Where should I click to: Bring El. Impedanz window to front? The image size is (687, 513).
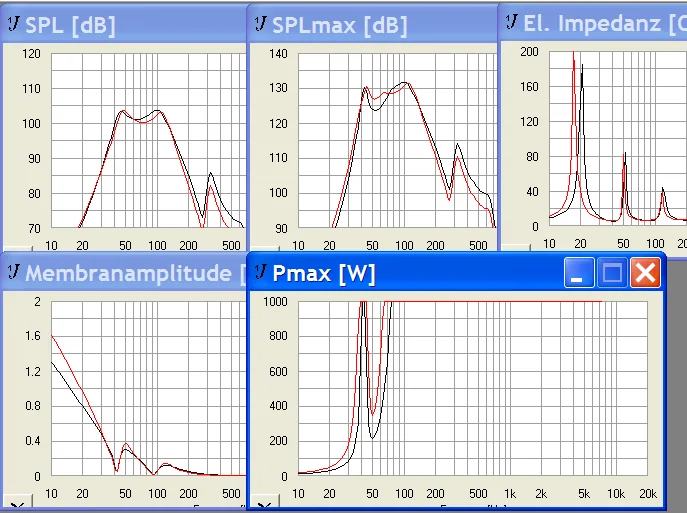(593, 23)
